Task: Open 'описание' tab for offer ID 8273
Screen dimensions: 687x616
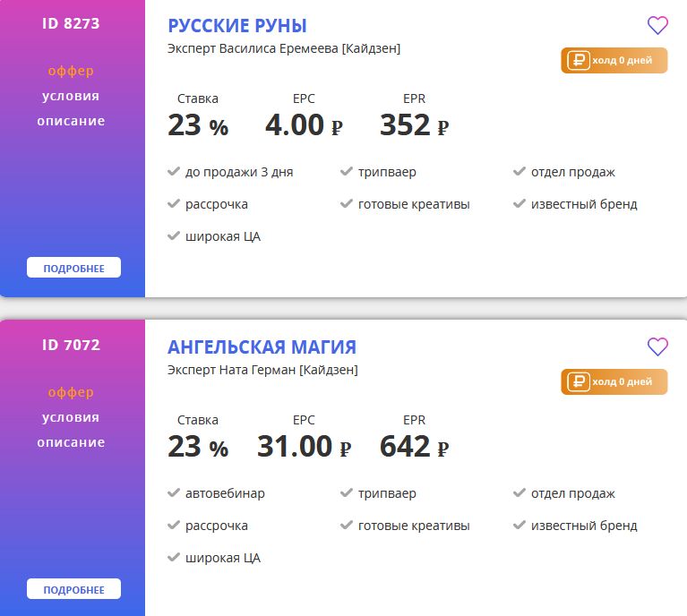Action: (71, 121)
